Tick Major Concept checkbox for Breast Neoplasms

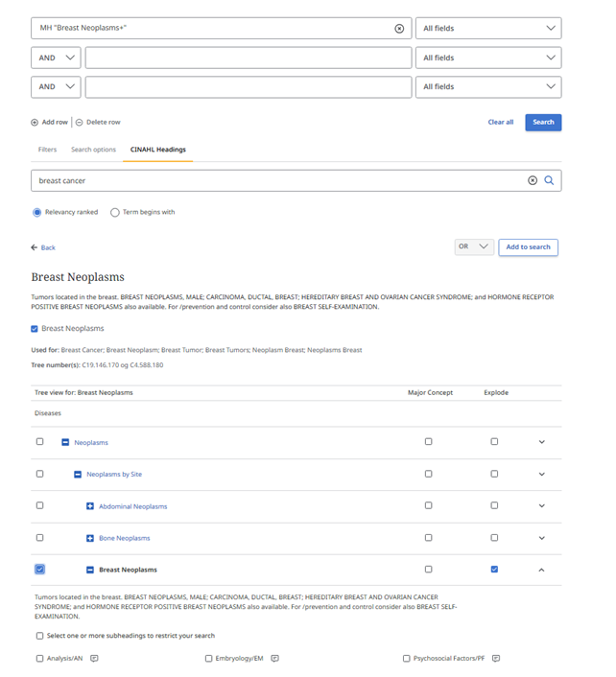pos(428,570)
